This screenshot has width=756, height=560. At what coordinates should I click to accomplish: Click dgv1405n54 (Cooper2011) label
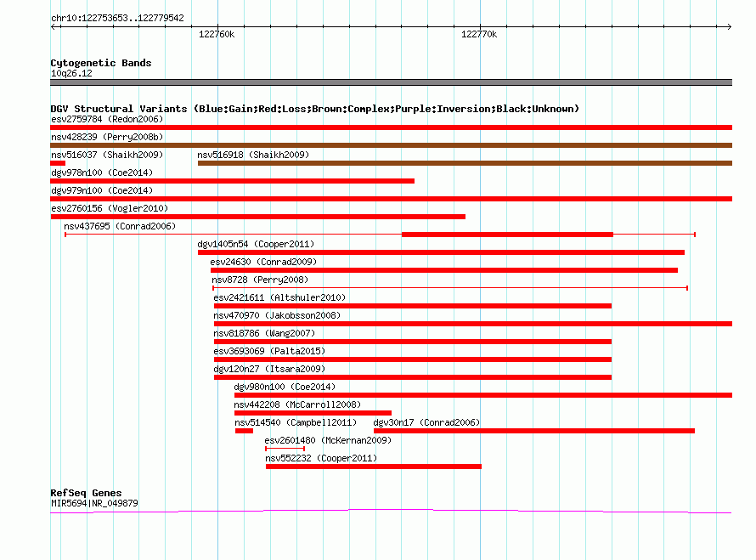click(x=256, y=244)
